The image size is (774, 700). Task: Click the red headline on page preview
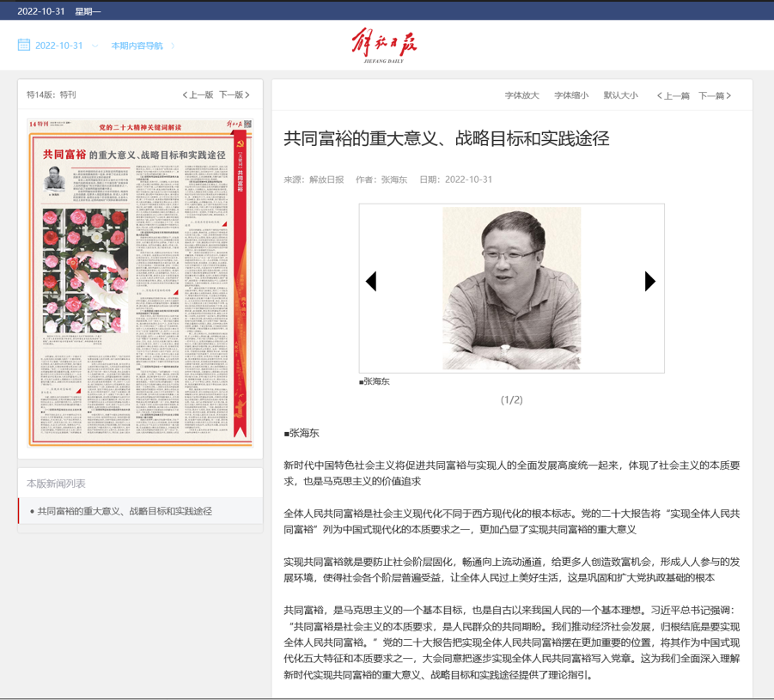pyautogui.click(x=134, y=154)
